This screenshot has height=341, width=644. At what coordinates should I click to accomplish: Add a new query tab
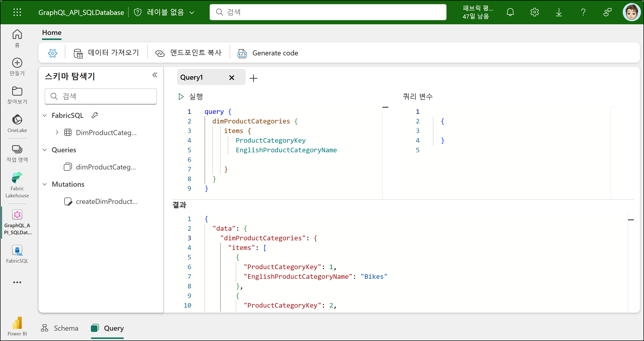click(253, 78)
